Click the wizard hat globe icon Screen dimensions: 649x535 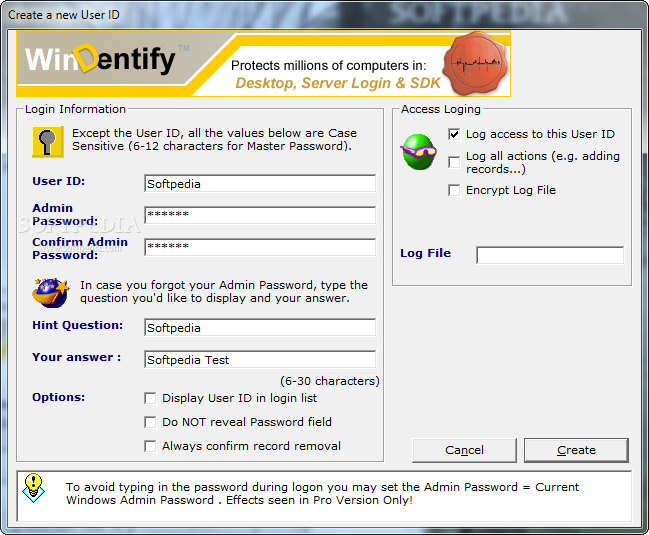[x=50, y=293]
